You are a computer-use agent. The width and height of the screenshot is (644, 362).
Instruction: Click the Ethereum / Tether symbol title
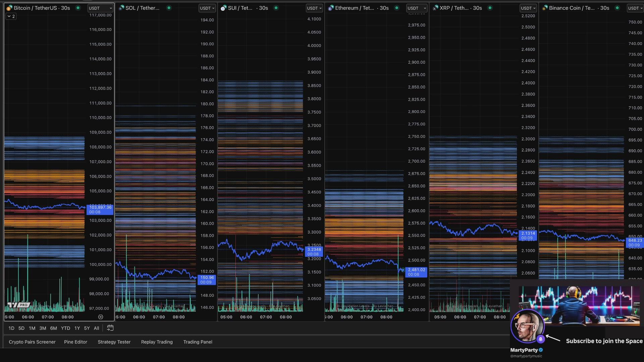tap(355, 8)
